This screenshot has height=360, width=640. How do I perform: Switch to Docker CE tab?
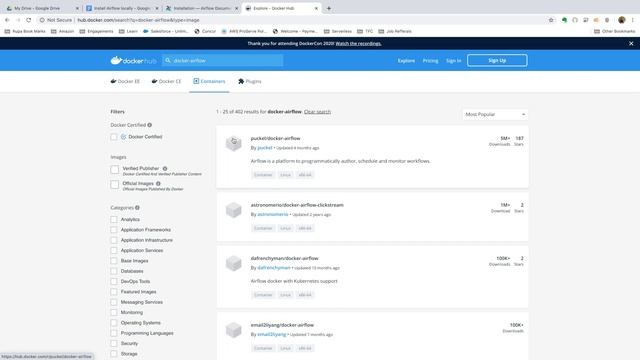coord(166,81)
